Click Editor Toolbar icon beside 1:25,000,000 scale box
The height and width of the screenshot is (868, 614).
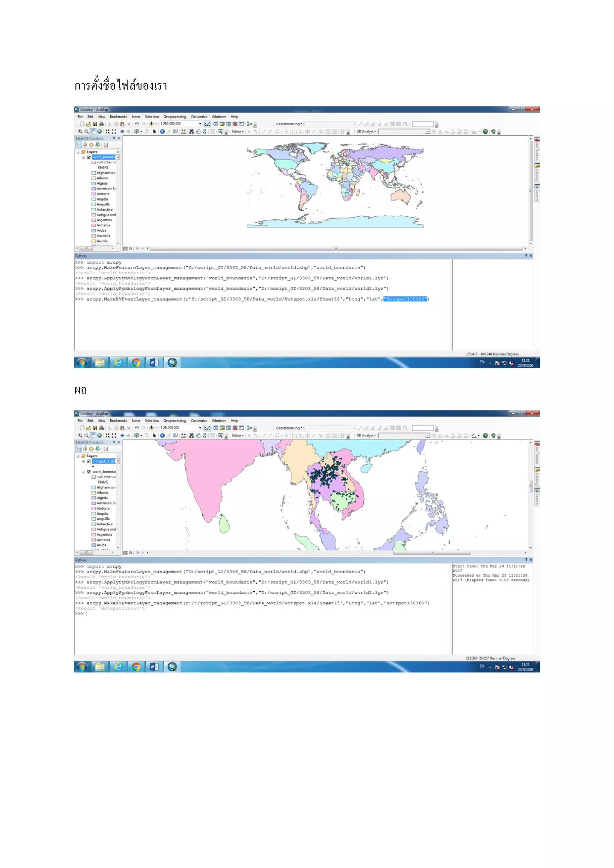(x=207, y=428)
